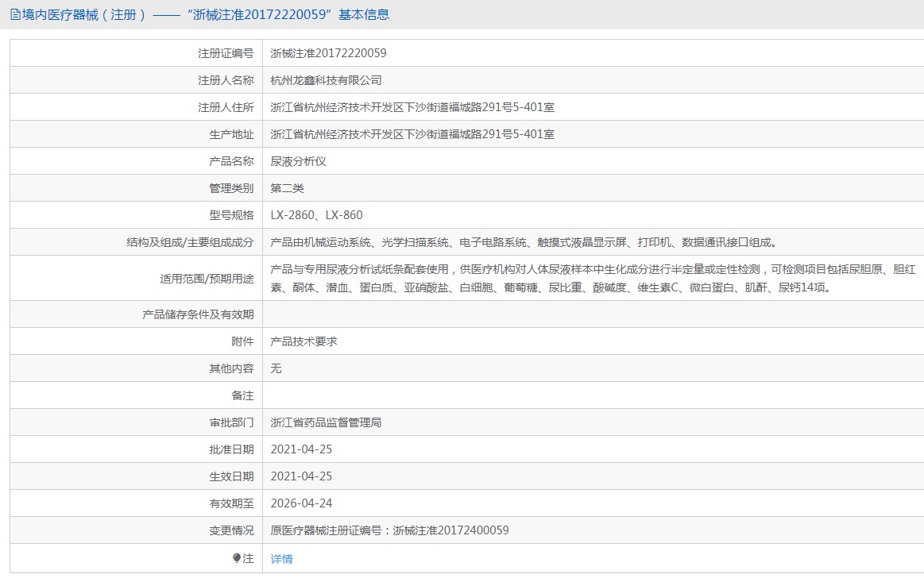Select the expiry date 2026-04-24
Viewport: 924px width, 582px height.
pos(301,503)
